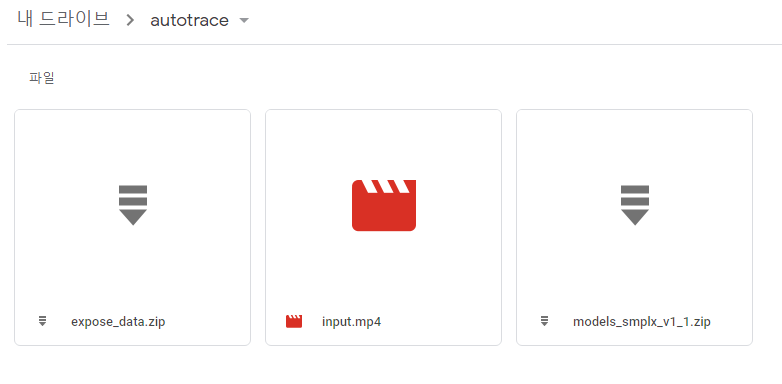Select the large archive icon of expose_data.zip
782x384 pixels.
tap(133, 205)
